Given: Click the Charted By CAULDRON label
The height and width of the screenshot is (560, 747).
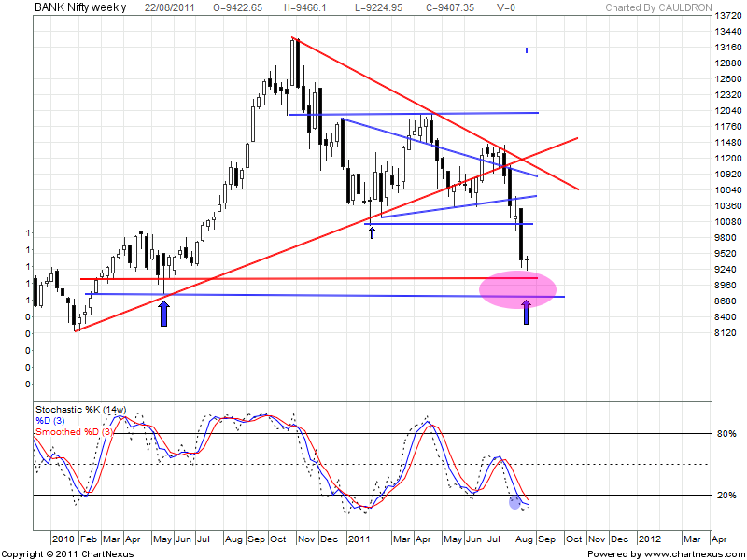Looking at the screenshot, I should tap(658, 8).
